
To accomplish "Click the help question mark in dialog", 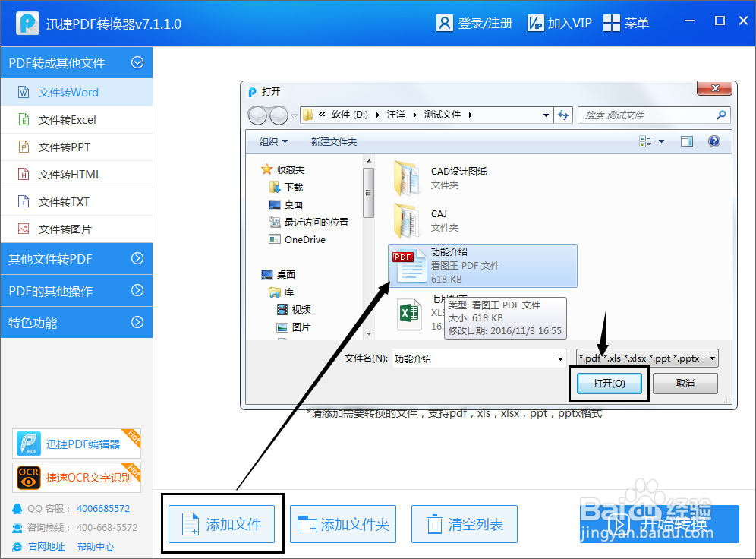I will (x=713, y=141).
